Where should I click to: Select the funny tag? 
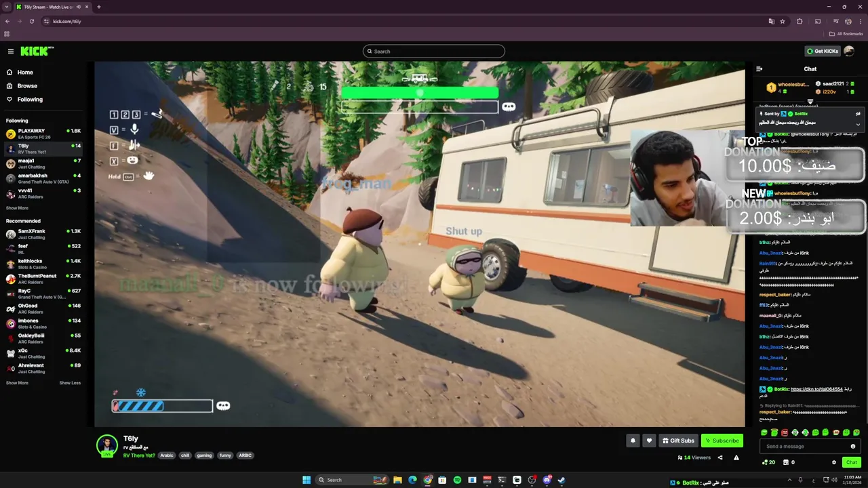[225, 455]
